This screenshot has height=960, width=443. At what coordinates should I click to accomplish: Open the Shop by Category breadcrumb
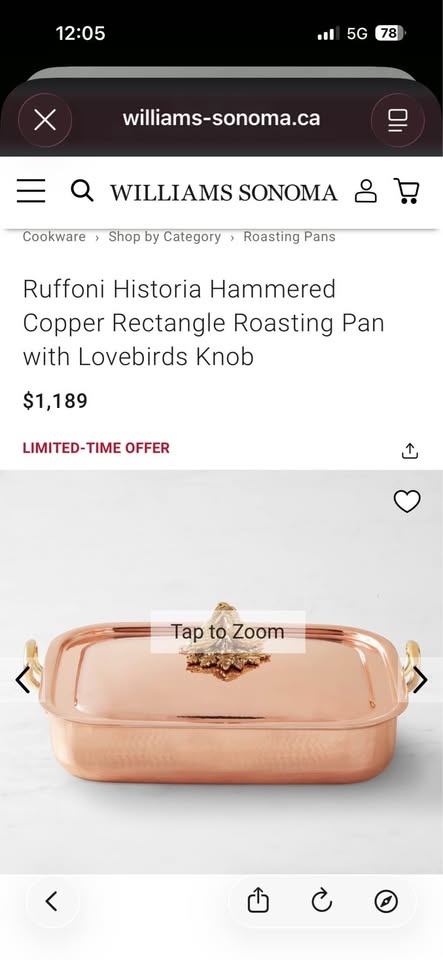(x=165, y=237)
